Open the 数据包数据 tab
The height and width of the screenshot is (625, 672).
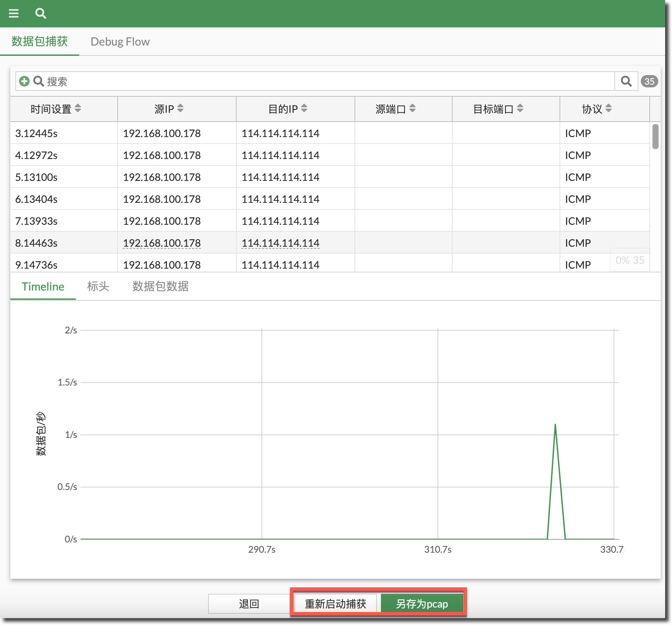(x=160, y=286)
